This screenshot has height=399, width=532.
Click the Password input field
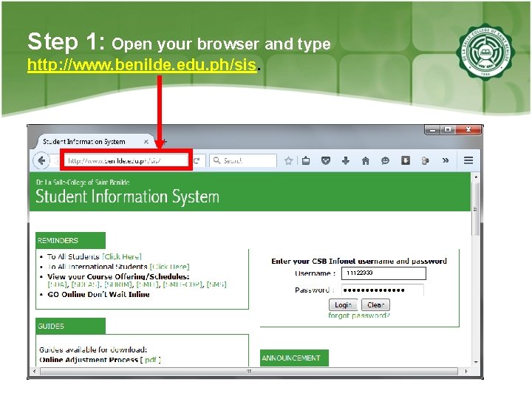coord(383,290)
